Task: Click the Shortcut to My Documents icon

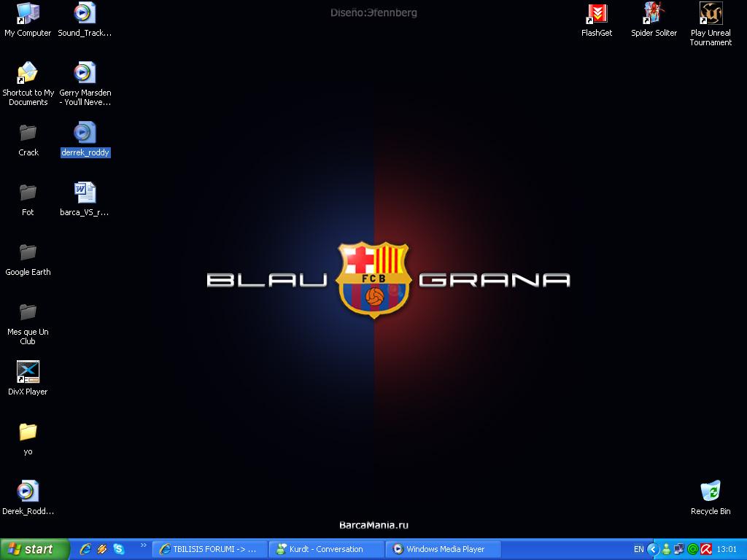Action: coord(28,83)
